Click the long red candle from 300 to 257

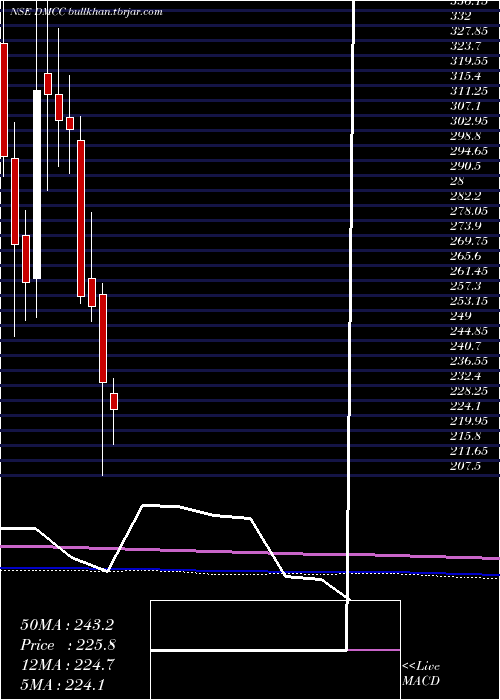pyautogui.click(x=81, y=218)
